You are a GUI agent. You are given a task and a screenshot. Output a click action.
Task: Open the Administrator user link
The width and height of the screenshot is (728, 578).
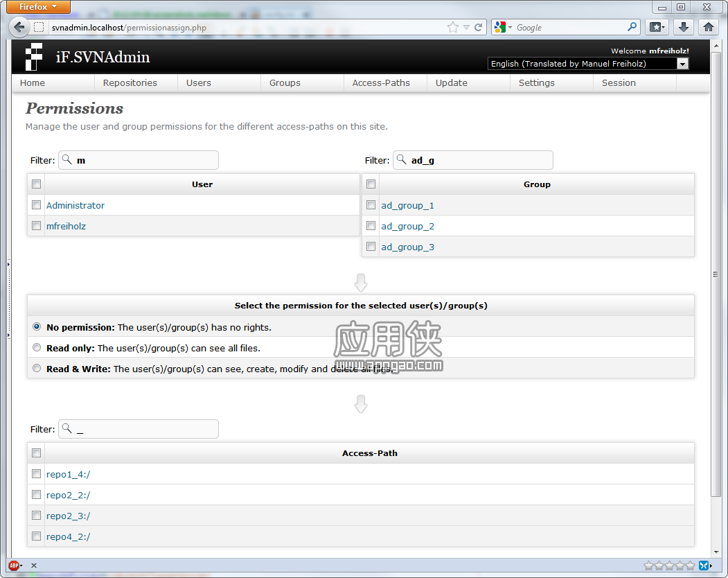[x=76, y=205]
